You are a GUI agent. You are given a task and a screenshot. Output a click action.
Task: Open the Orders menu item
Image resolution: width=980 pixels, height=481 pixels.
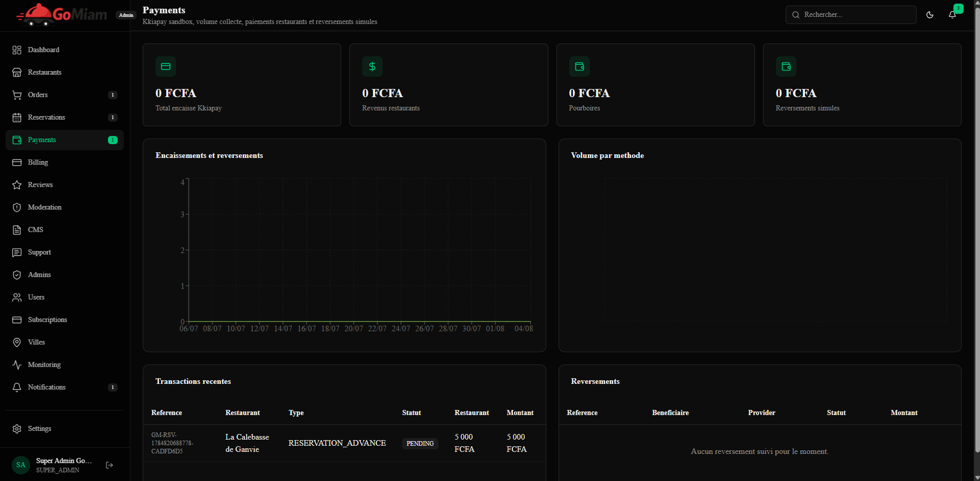pos(64,95)
